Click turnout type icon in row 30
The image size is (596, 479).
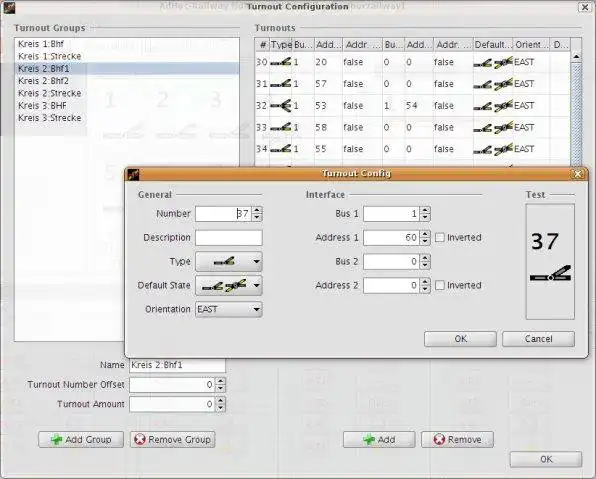(x=281, y=62)
